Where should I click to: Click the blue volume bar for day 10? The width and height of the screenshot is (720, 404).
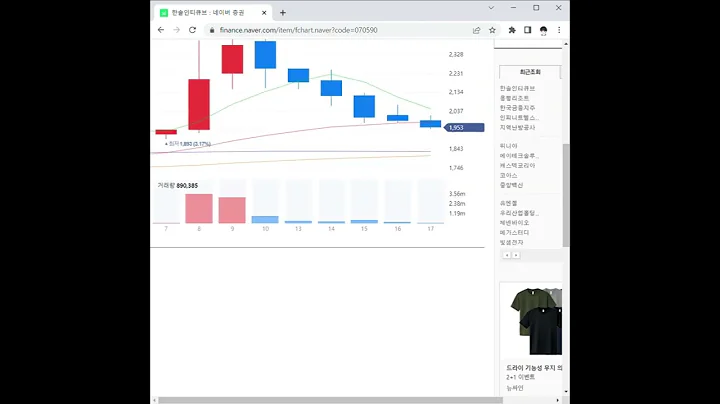(265, 219)
